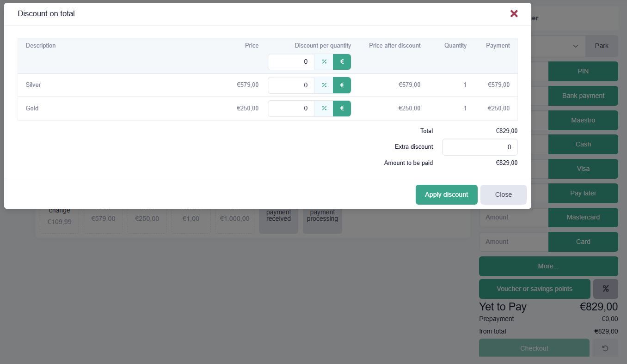Click the Silver discount input field
This screenshot has height=364, width=627.
click(291, 85)
